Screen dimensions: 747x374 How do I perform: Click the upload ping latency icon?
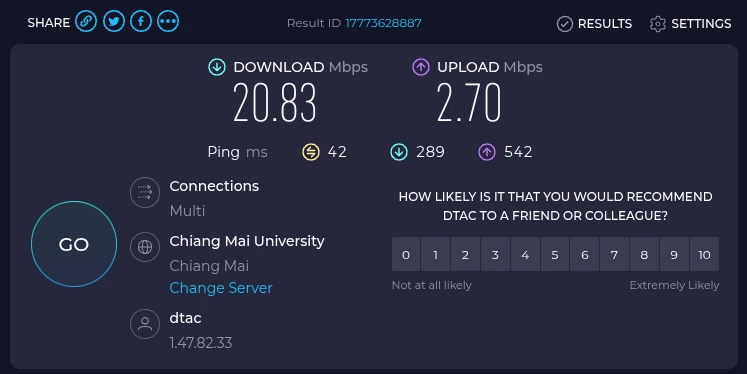tap(487, 152)
